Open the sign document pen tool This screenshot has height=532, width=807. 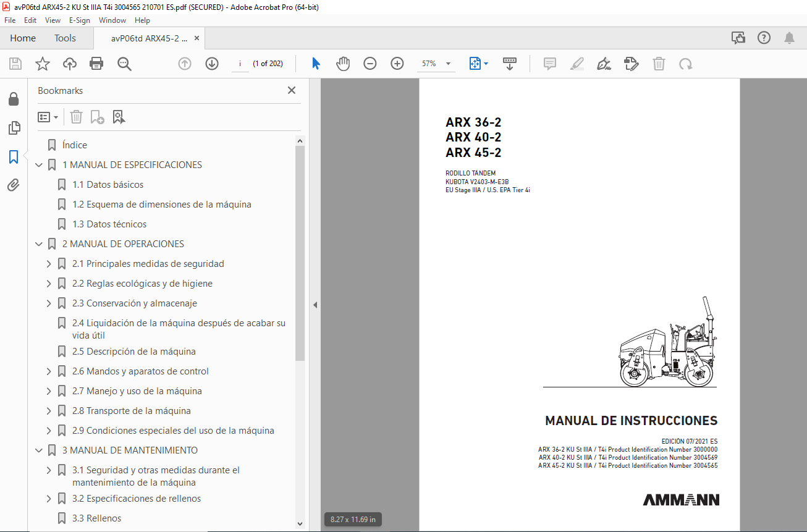(x=604, y=64)
